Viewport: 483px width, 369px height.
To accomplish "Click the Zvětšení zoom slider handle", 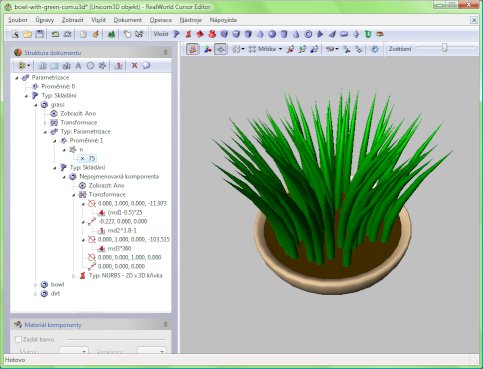I will pos(444,47).
